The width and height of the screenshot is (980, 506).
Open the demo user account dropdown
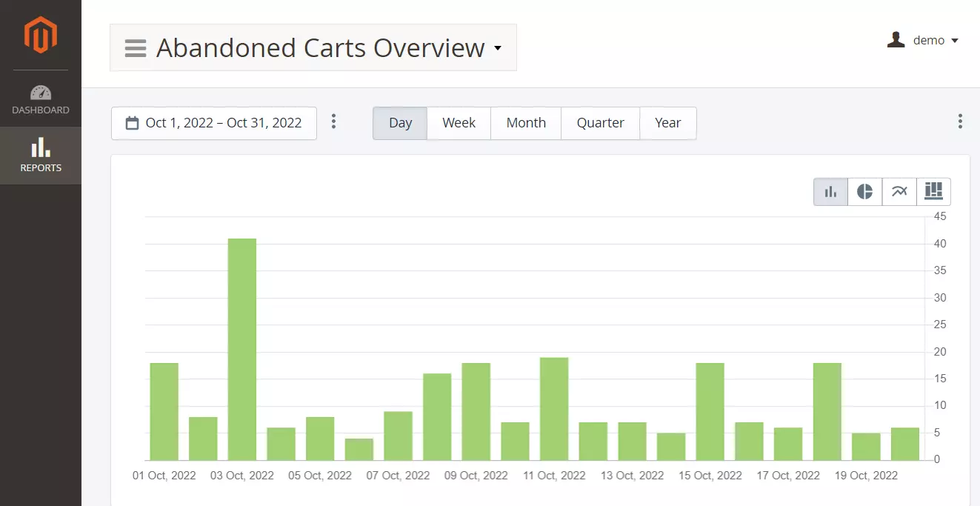click(923, 41)
